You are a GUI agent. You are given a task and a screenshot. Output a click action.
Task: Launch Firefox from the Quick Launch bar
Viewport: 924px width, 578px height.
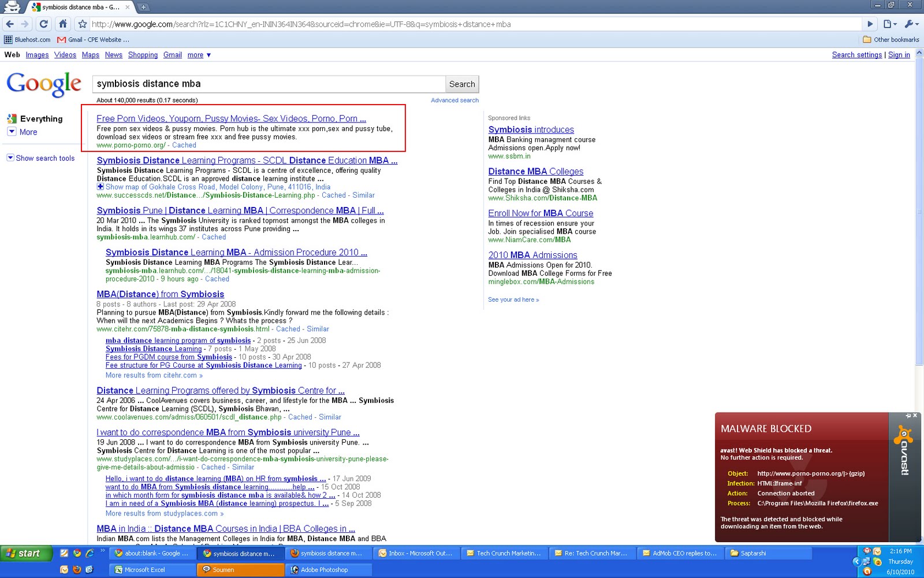pyautogui.click(x=77, y=569)
